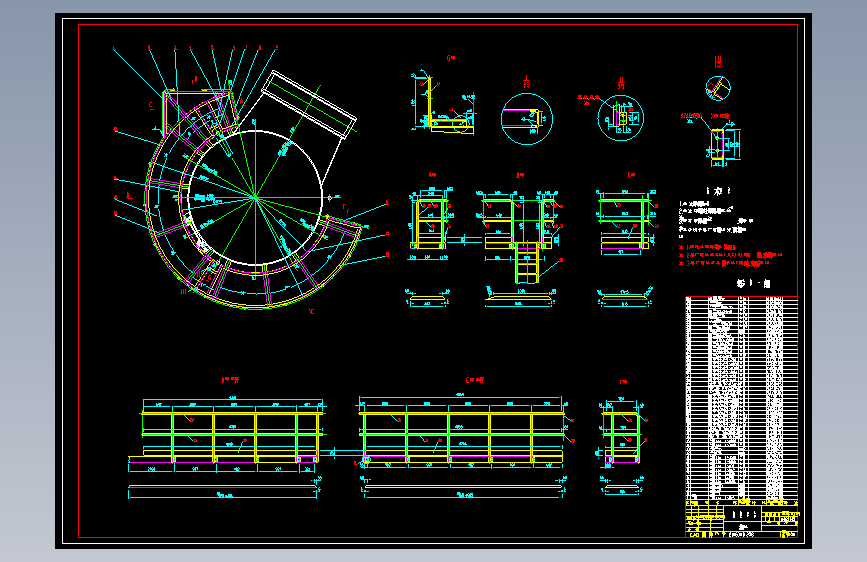Screen dimensions: 867x562
Task: Click the white central circle in the plan view
Action: point(255,197)
